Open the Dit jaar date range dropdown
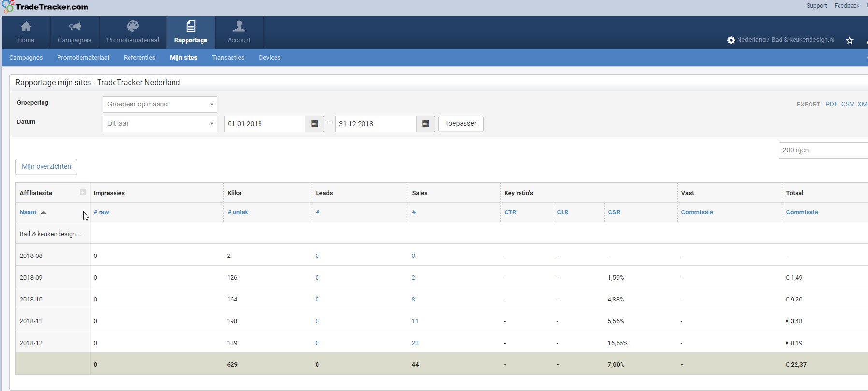868x391 pixels. point(160,123)
